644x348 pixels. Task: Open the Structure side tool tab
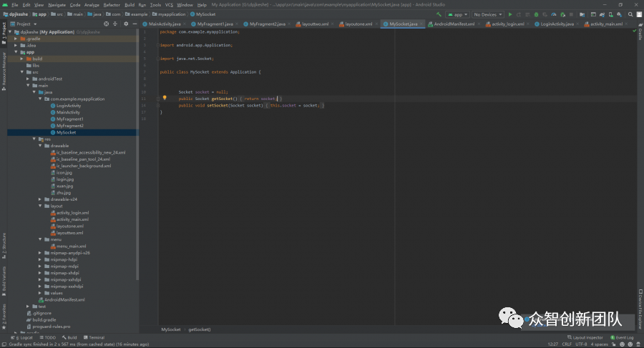pos(4,245)
